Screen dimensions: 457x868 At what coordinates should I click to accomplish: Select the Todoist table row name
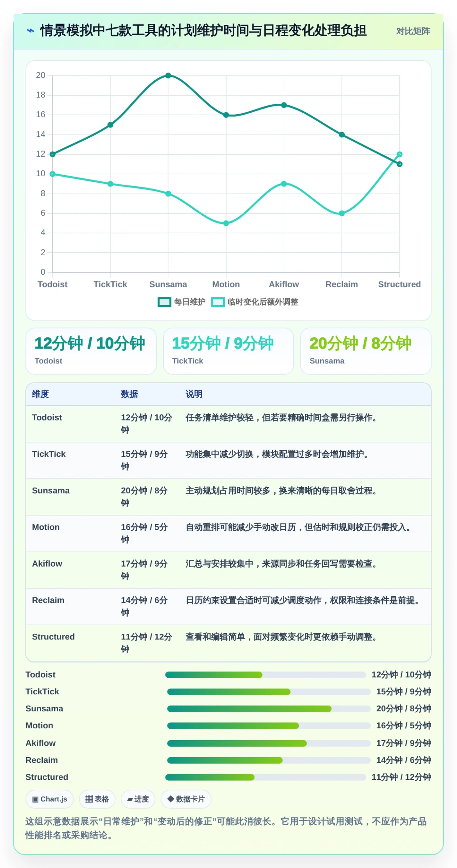click(x=47, y=417)
